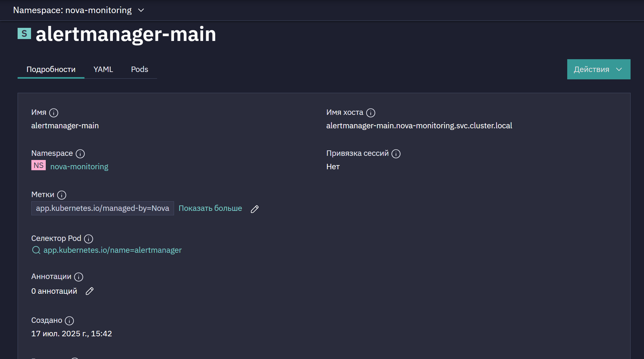This screenshot has width=644, height=359.
Task: Click the info icon next to Имя
Action: click(x=54, y=113)
